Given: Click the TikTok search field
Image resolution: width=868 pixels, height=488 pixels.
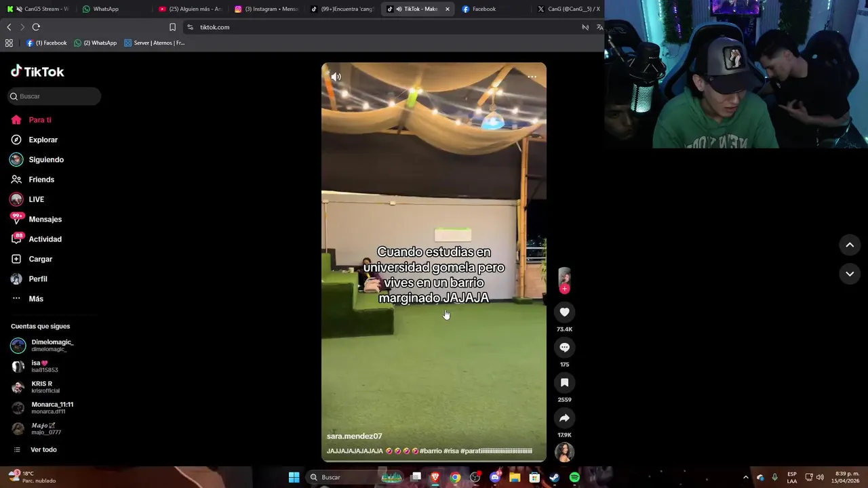Looking at the screenshot, I should [54, 96].
